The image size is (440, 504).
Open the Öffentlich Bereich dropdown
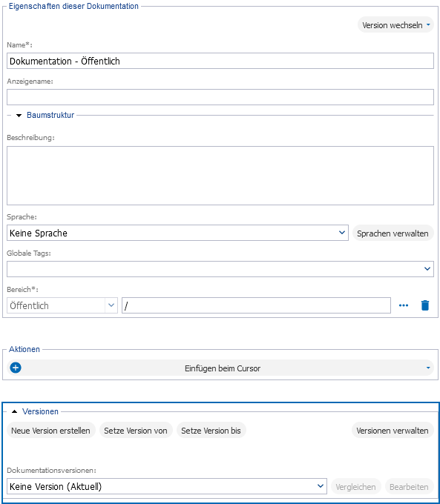click(x=62, y=305)
